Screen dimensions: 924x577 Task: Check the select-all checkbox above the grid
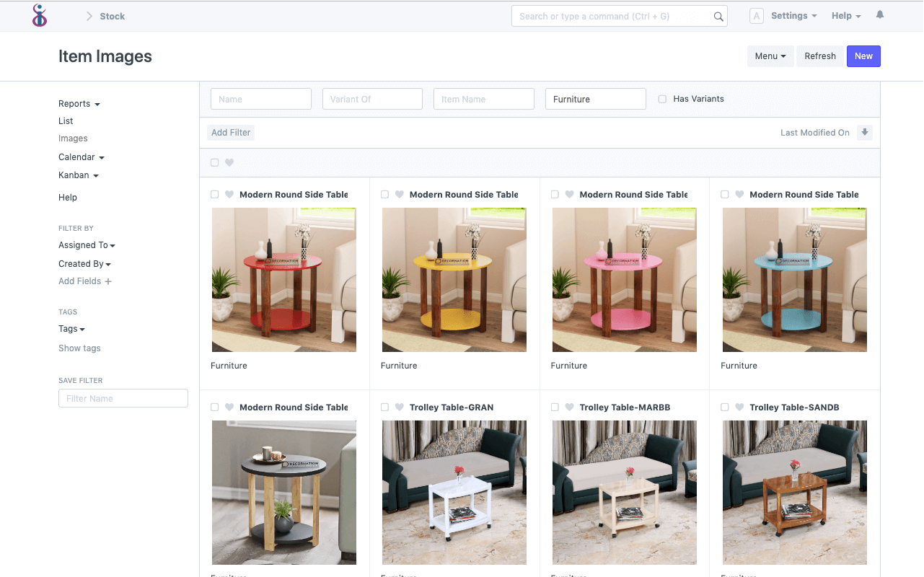point(214,162)
